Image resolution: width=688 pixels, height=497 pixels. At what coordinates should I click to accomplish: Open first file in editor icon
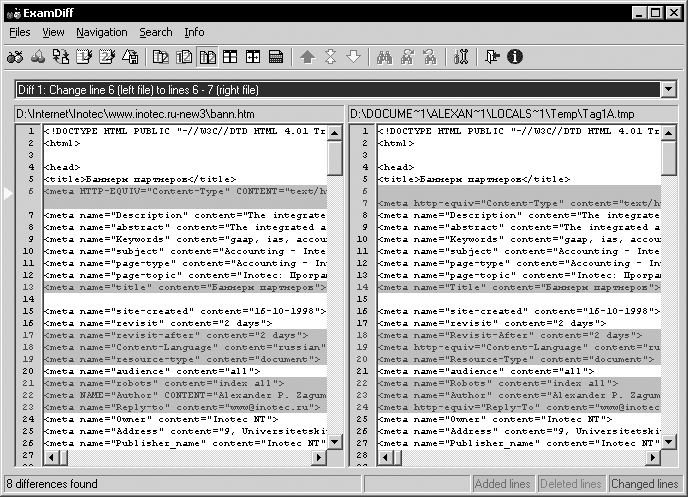[x=84, y=57]
